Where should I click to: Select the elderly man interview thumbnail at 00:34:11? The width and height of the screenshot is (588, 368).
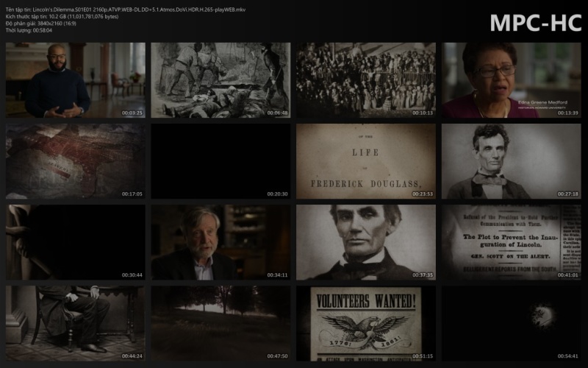coord(220,242)
